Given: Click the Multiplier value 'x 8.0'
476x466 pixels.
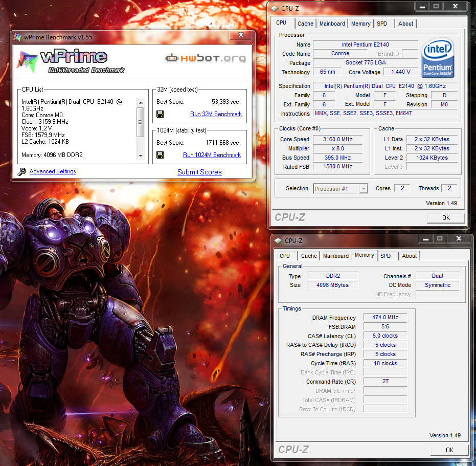Looking at the screenshot, I should coord(337,148).
